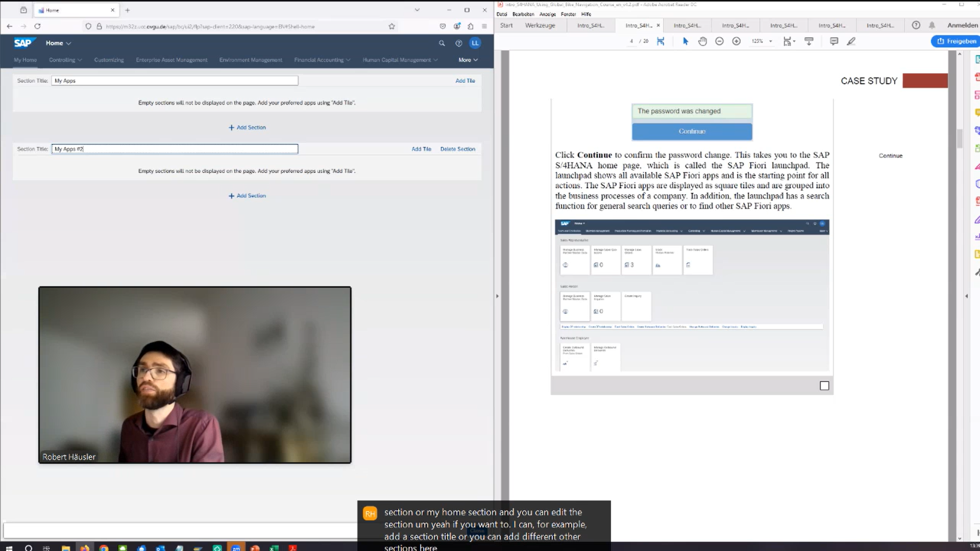Open the comment speech-bubble tool
980x551 pixels.
834,41
